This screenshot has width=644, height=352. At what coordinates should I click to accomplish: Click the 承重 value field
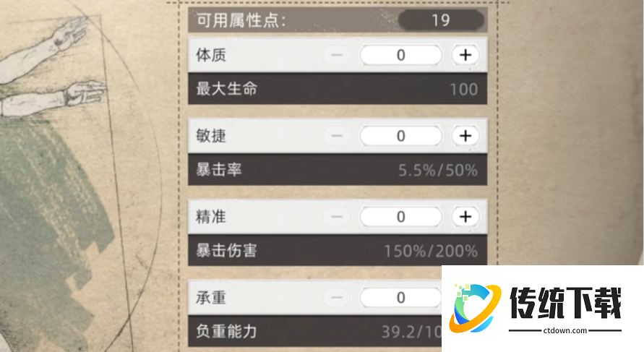(400, 297)
